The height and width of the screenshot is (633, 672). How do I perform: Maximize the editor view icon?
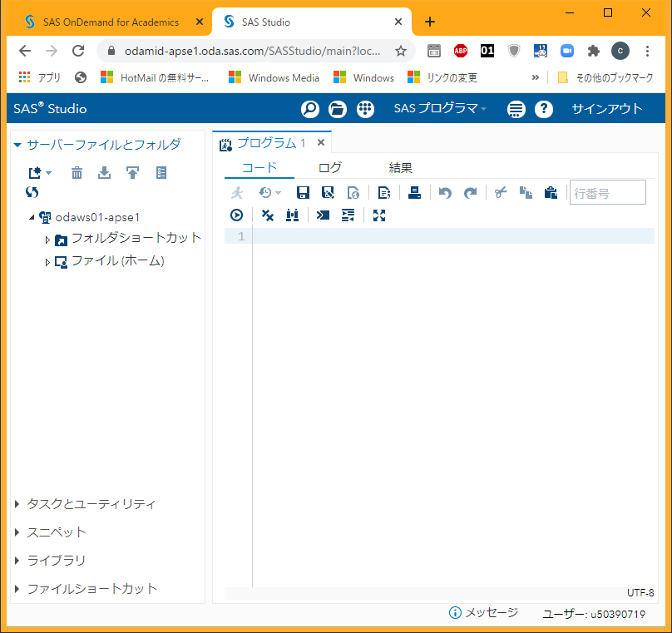pyautogui.click(x=379, y=215)
